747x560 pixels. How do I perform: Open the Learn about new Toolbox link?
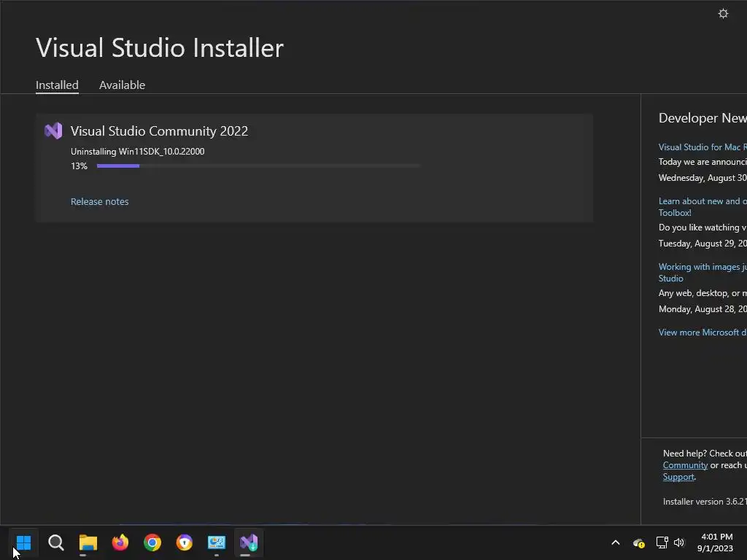click(x=703, y=206)
